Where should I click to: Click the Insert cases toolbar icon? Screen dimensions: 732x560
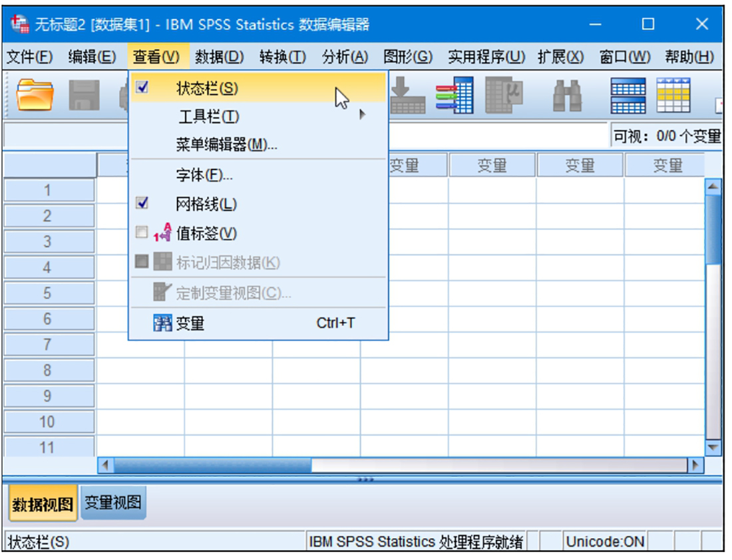407,95
